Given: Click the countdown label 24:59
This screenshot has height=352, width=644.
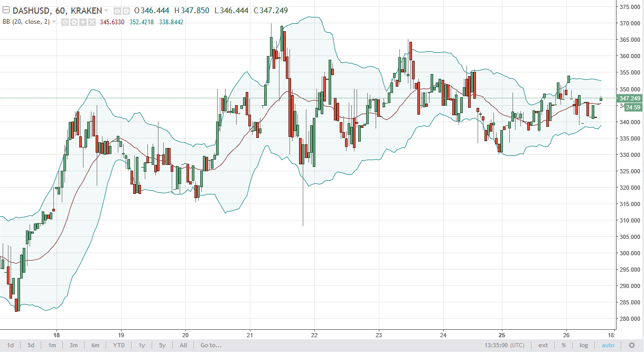Looking at the screenshot, I should [633, 107].
